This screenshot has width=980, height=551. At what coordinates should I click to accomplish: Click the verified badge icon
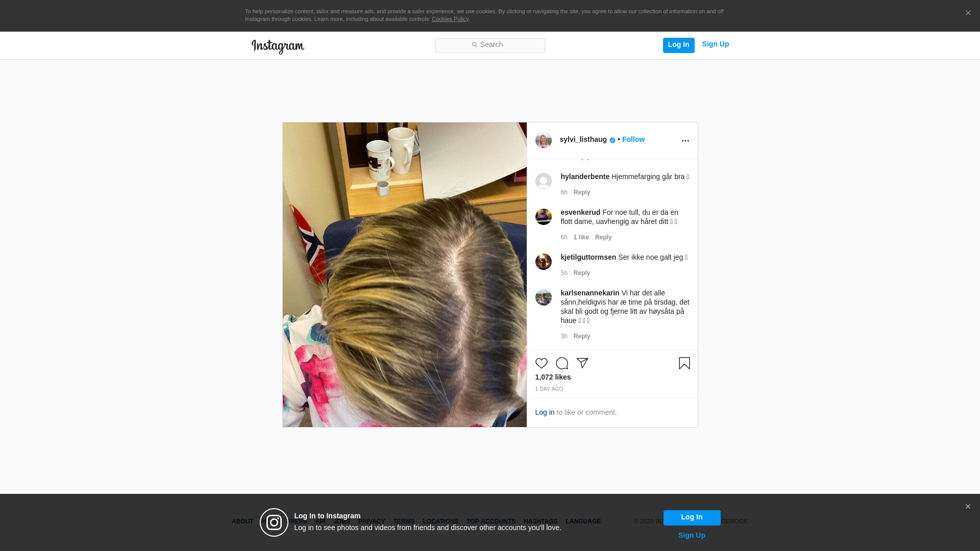coord(612,140)
